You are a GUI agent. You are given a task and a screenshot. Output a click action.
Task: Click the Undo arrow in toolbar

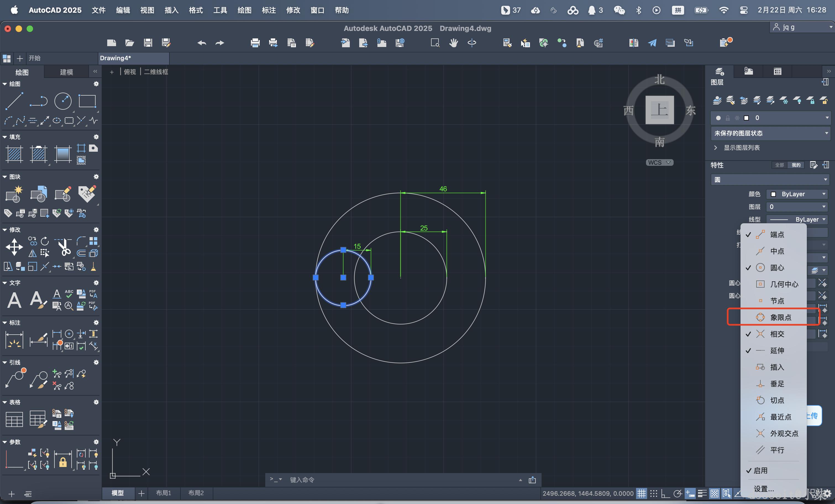click(202, 43)
